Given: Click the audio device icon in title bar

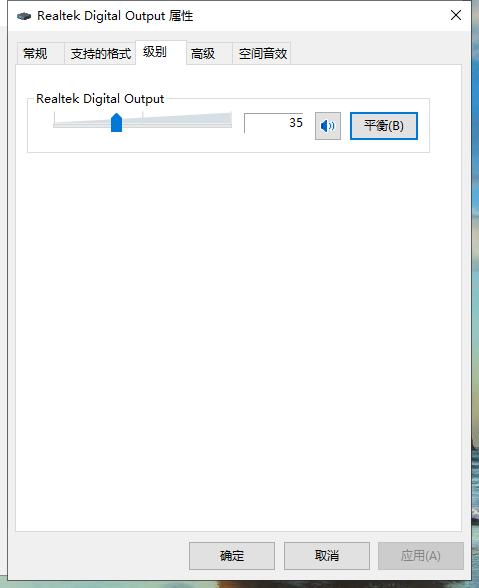Looking at the screenshot, I should (24, 16).
